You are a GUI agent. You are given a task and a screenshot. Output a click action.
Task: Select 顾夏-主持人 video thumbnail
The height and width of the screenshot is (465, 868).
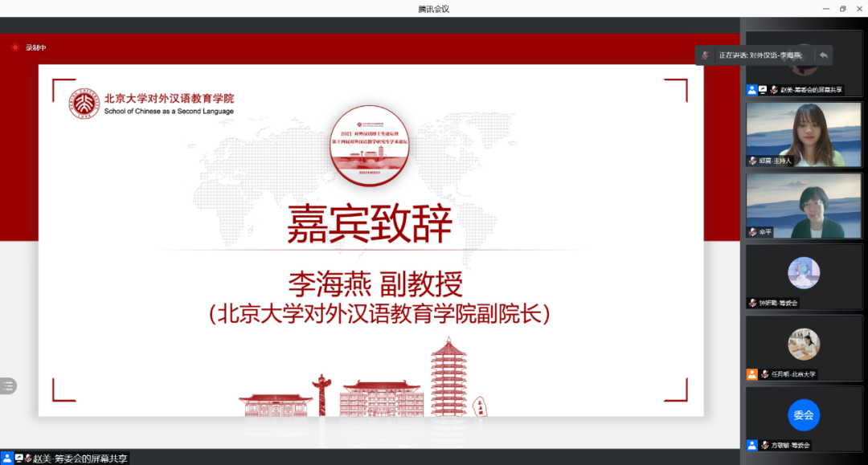(x=804, y=134)
